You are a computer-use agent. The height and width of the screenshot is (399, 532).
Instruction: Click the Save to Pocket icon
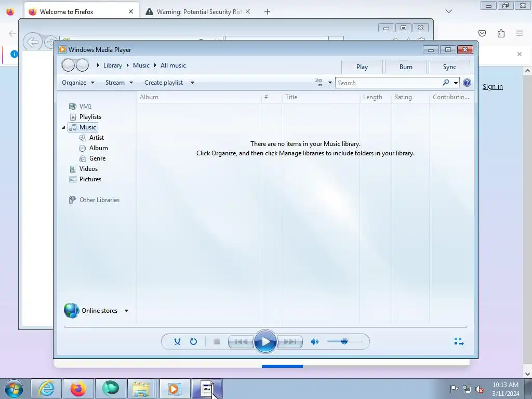tap(482, 33)
